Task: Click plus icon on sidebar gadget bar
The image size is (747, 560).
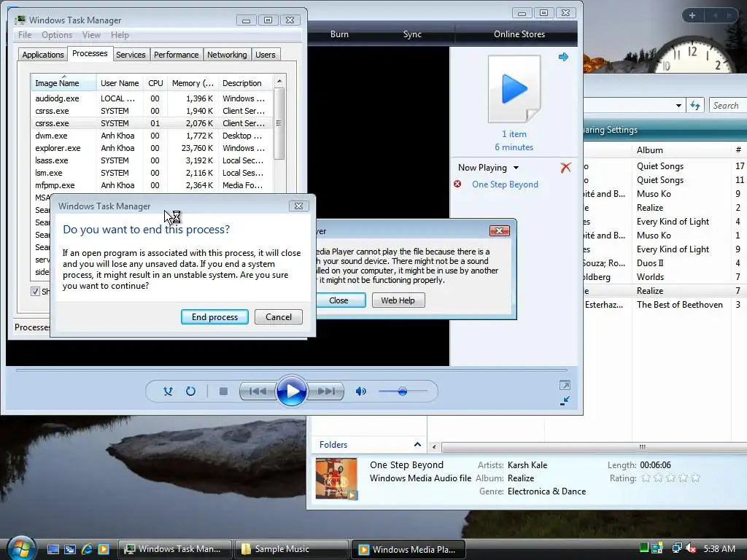Action: [x=692, y=16]
